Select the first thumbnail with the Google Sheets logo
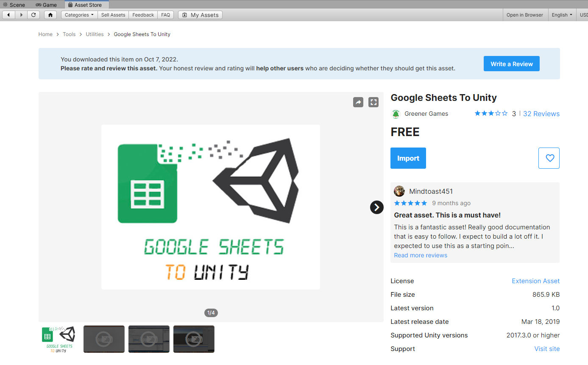The width and height of the screenshot is (588, 365). tap(59, 339)
